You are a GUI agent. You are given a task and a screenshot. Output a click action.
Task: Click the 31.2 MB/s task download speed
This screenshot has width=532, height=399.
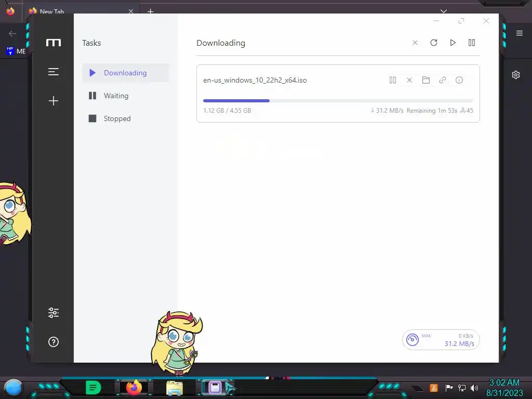tap(387, 111)
